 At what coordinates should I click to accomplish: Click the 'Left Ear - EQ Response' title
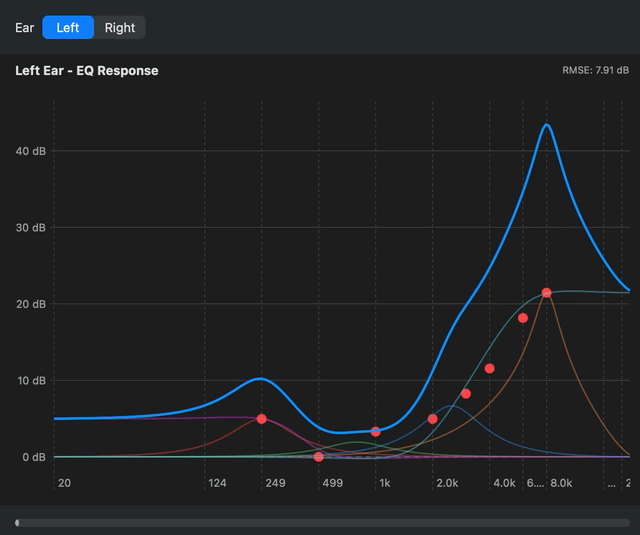(87, 71)
